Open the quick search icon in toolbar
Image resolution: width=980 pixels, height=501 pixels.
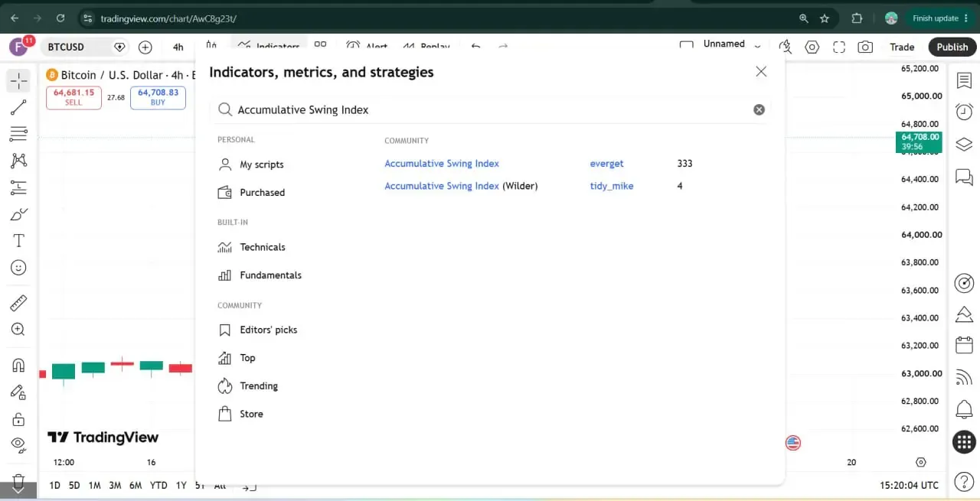(785, 47)
